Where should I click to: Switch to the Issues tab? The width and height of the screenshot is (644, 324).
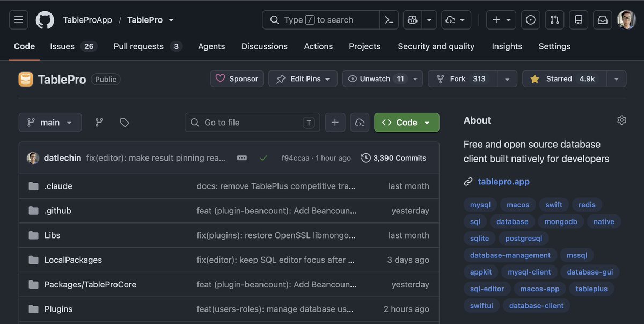[x=73, y=46]
